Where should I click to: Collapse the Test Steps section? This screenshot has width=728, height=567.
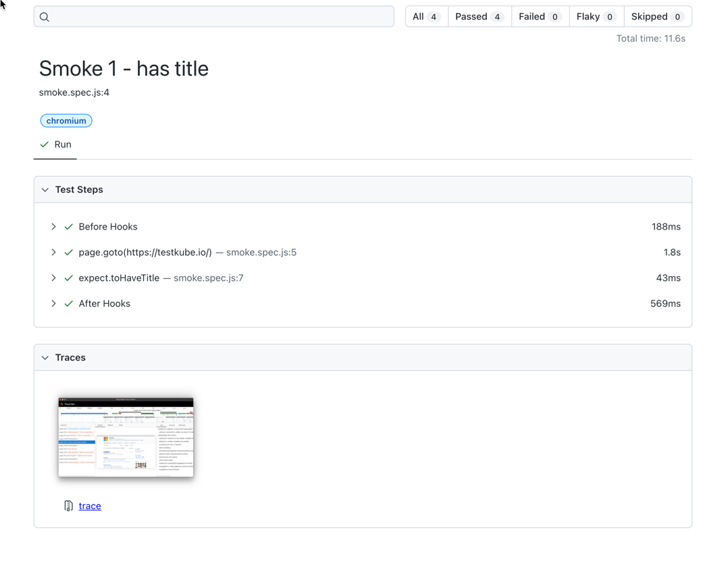point(45,190)
